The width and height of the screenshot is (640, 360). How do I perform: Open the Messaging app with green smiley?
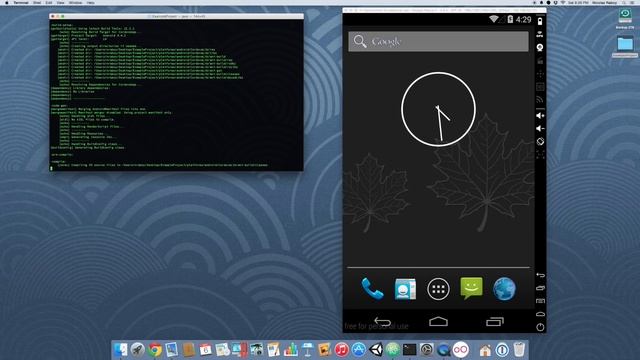[471, 288]
